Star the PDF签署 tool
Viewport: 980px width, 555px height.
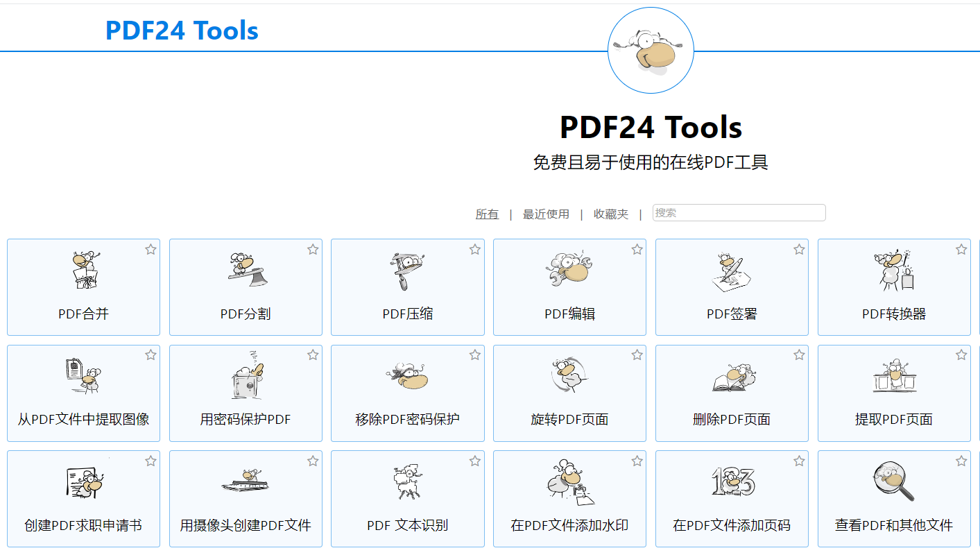pos(799,250)
